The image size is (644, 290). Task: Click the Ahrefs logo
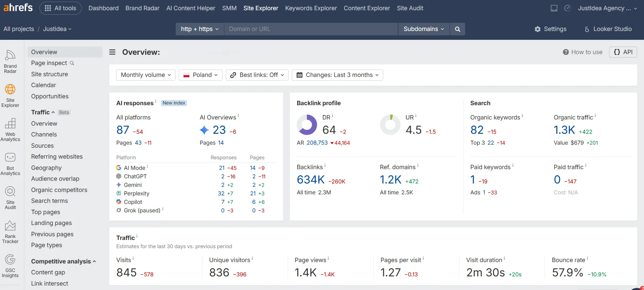coord(18,7)
